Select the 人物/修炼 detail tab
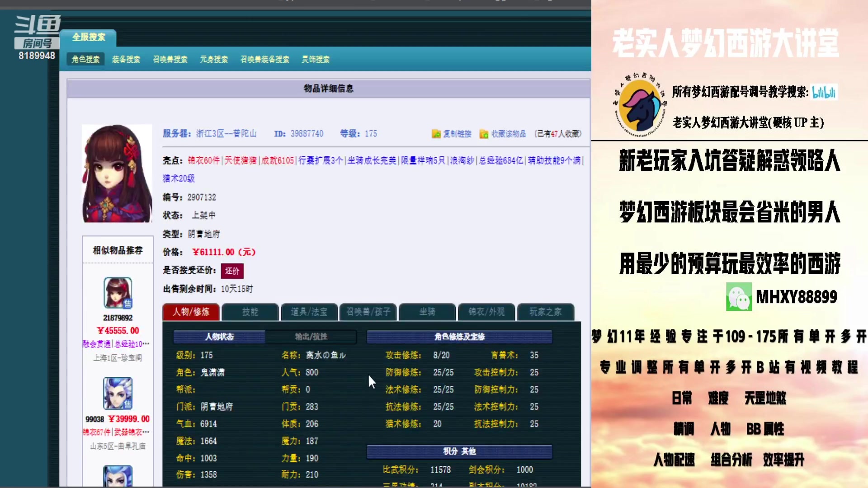The height and width of the screenshot is (488, 868). (x=191, y=312)
